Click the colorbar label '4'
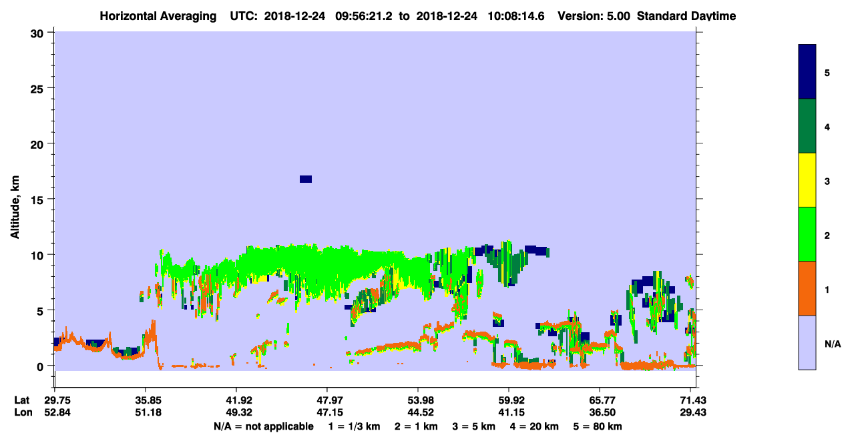Viewport: 868px width, 445px height. click(827, 127)
